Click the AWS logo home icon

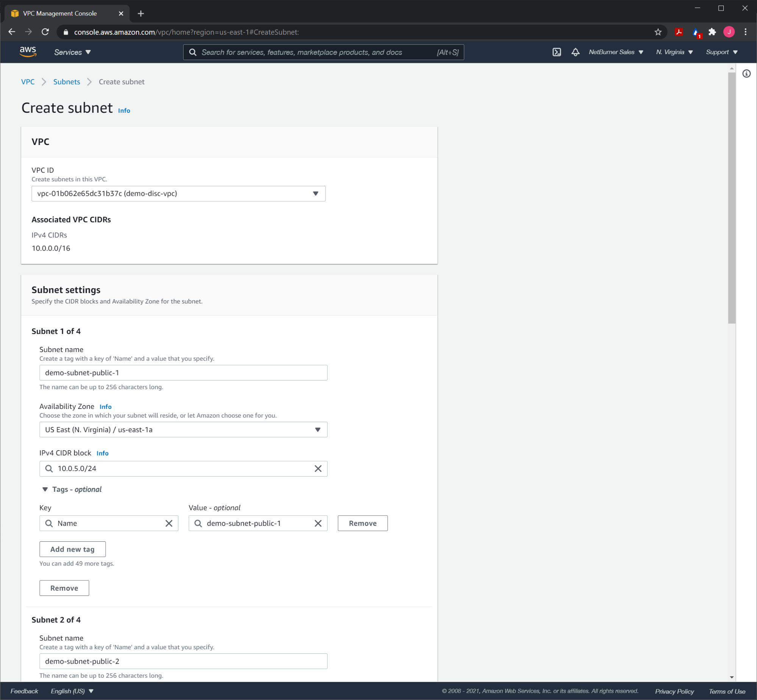[x=28, y=52]
